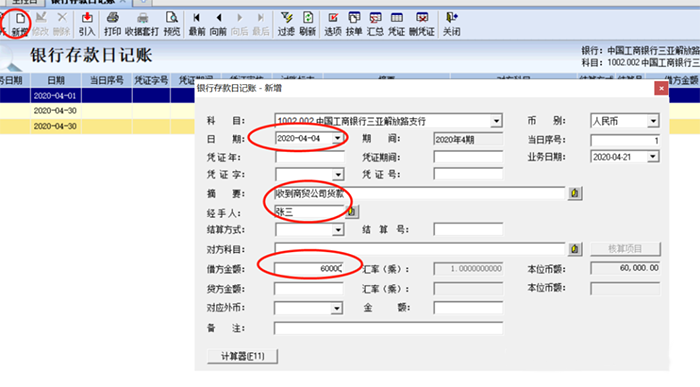Click the 关闭 (Close) toolbar icon
This screenshot has height=387, width=700.
click(451, 24)
